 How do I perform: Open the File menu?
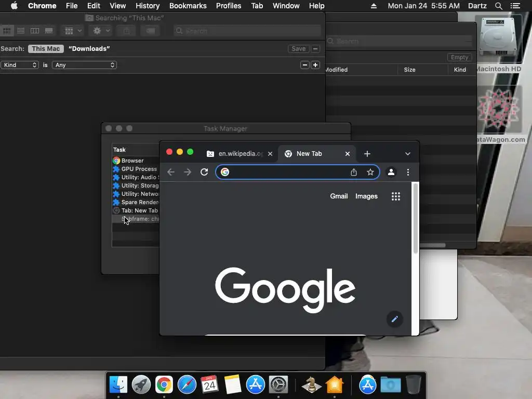[x=72, y=6]
